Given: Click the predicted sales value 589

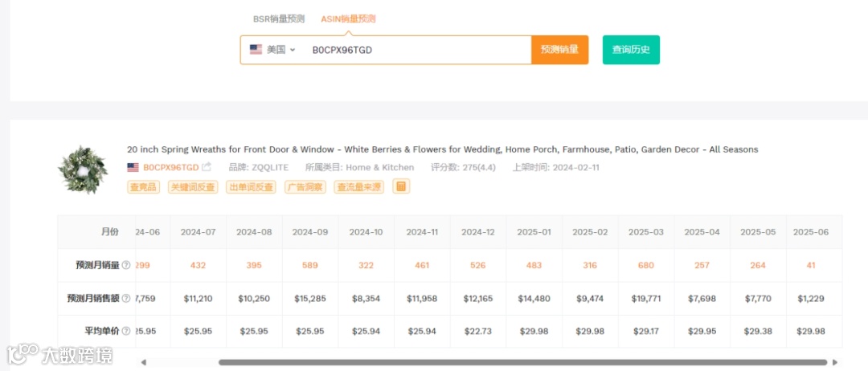Looking at the screenshot, I should tap(310, 265).
